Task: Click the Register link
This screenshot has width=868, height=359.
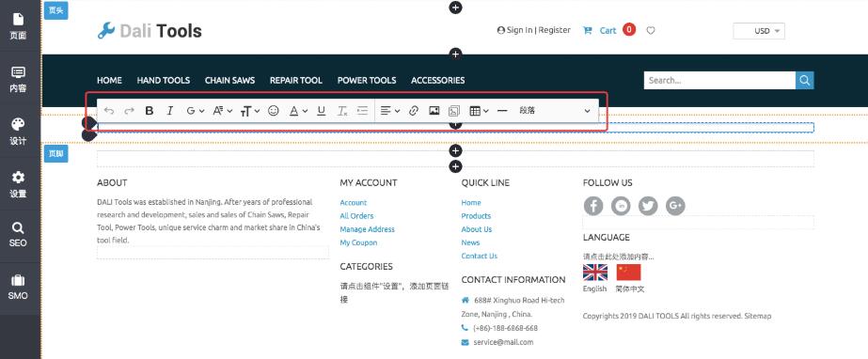Action: pyautogui.click(x=554, y=30)
